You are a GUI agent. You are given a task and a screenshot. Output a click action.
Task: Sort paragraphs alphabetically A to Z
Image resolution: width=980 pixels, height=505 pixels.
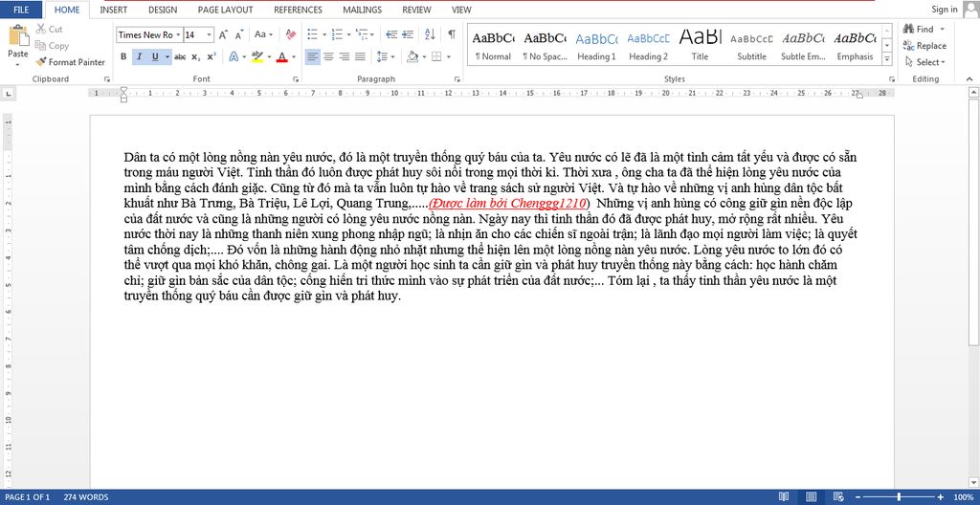tap(430, 35)
